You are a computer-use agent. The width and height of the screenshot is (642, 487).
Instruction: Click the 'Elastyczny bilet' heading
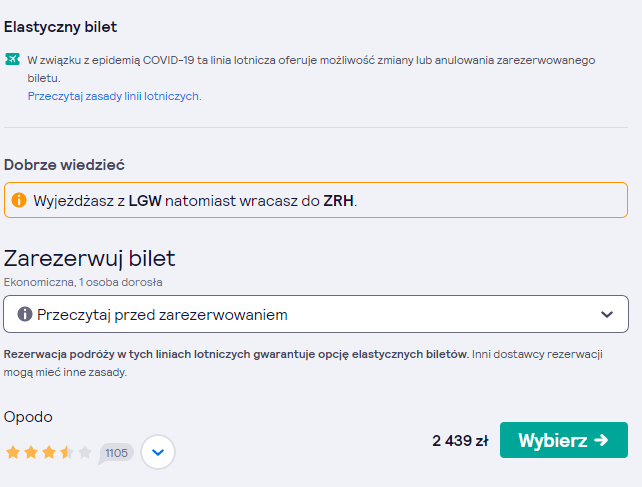click(x=60, y=27)
